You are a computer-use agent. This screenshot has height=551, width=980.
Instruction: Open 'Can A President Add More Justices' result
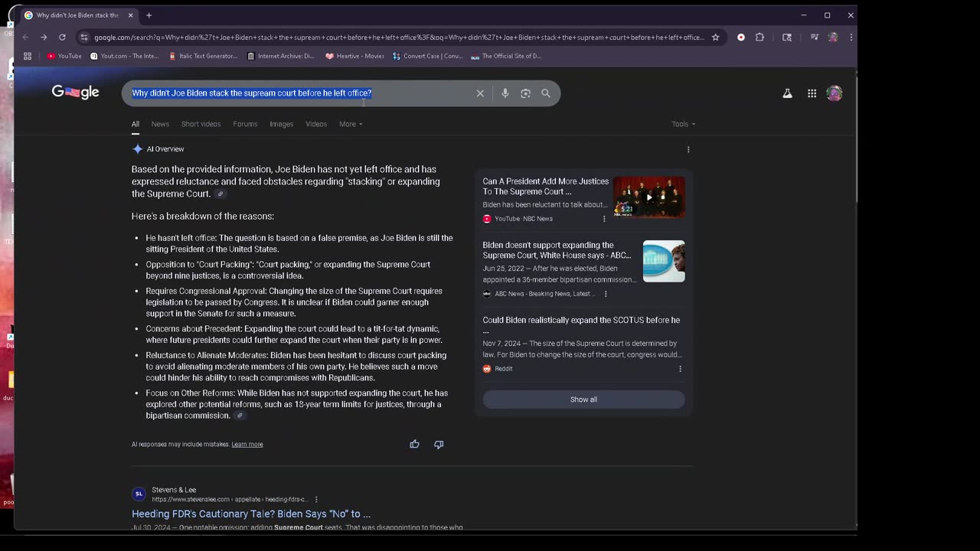545,187
